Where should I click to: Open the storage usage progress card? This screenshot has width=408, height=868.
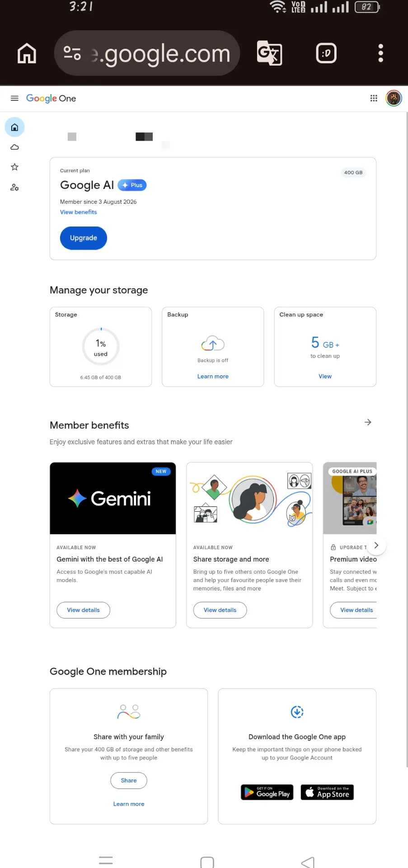click(x=101, y=347)
